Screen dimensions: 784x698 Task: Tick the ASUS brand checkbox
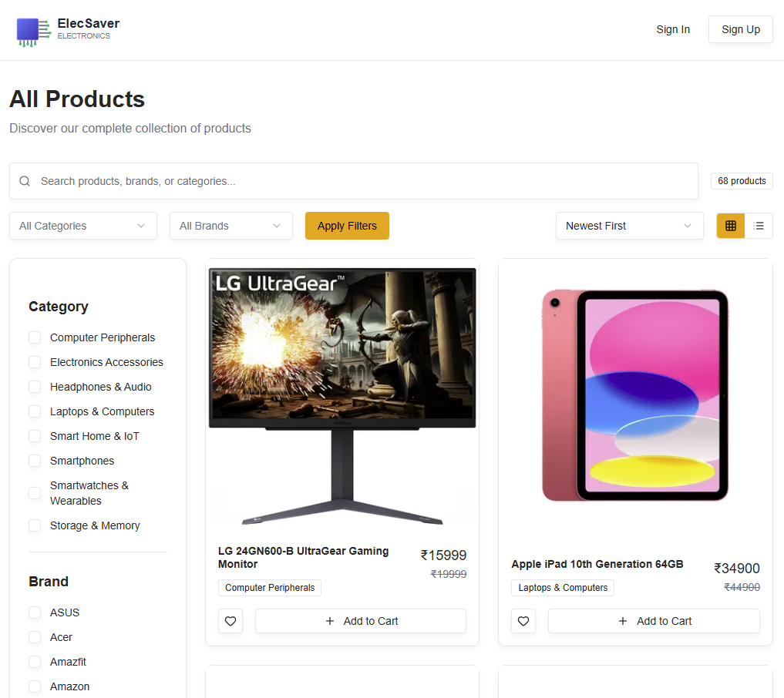click(35, 612)
